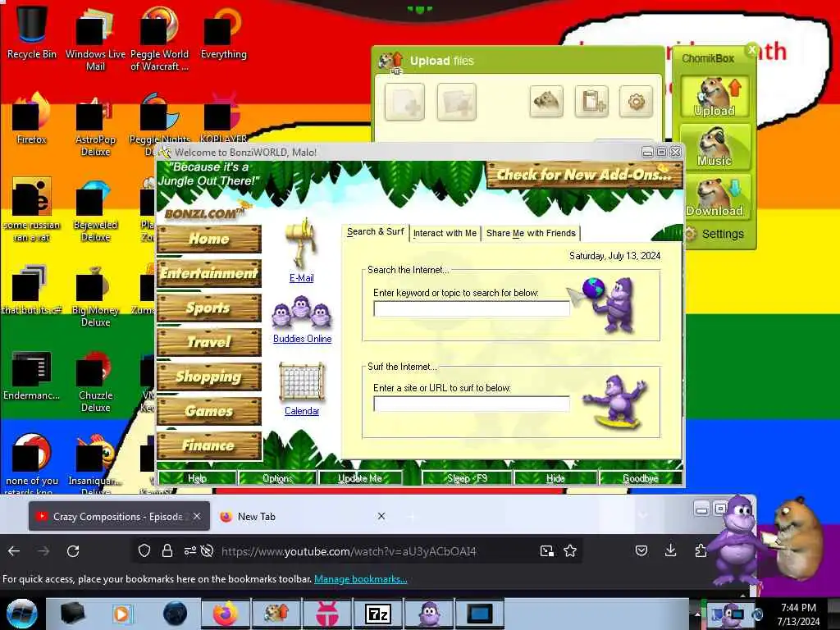The width and height of the screenshot is (840, 630).
Task: Click the Bonzi gorilla taskbar icon
Action: coord(428,614)
